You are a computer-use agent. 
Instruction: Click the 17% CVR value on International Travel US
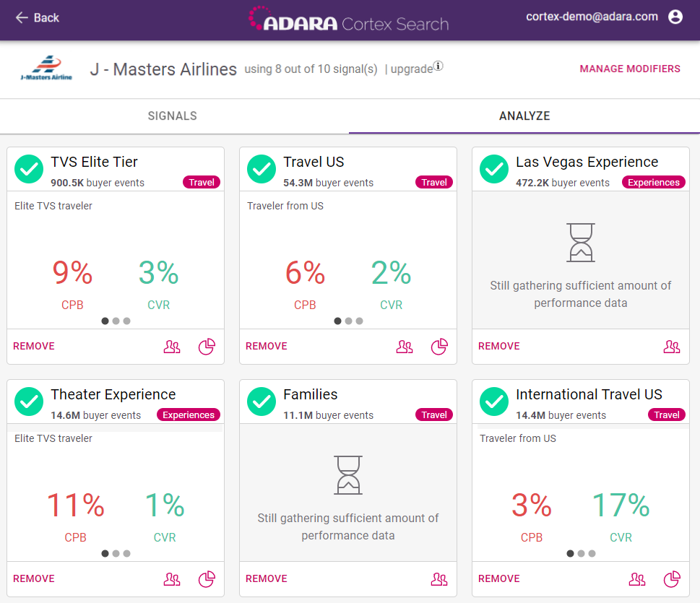pyautogui.click(x=621, y=505)
